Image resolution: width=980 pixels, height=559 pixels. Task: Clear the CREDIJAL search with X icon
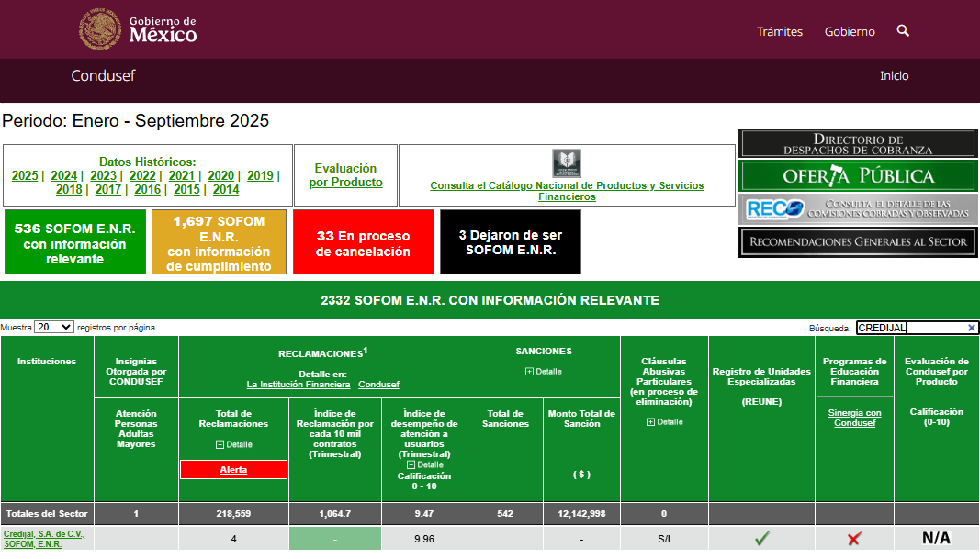pyautogui.click(x=972, y=328)
